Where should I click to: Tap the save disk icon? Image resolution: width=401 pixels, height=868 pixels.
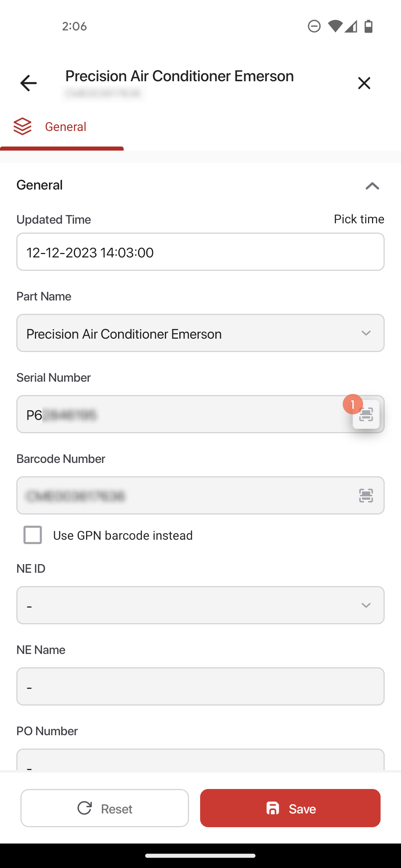coord(273,808)
